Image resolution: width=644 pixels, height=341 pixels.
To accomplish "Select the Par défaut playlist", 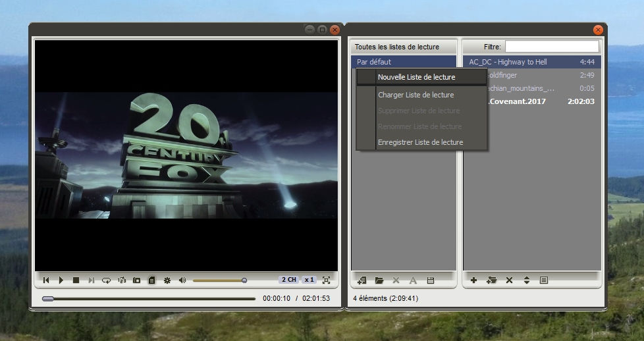I will 404,62.
